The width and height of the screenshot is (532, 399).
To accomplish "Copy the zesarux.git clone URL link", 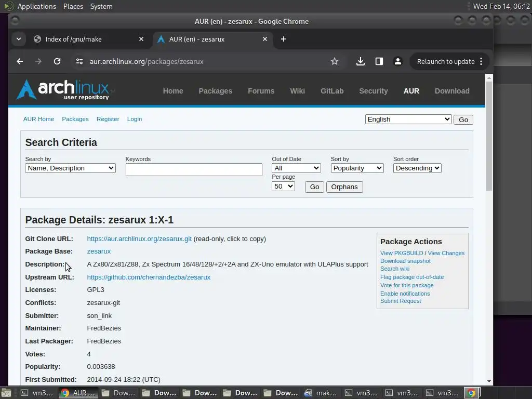I will (139, 239).
